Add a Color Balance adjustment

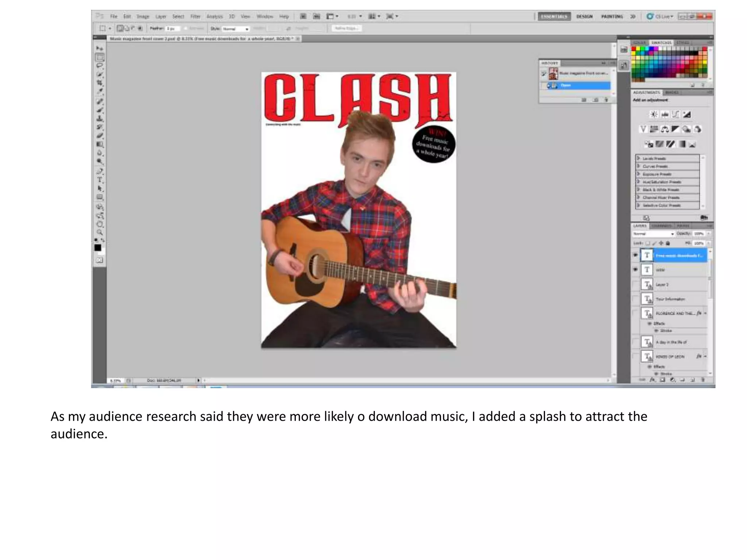click(x=665, y=129)
